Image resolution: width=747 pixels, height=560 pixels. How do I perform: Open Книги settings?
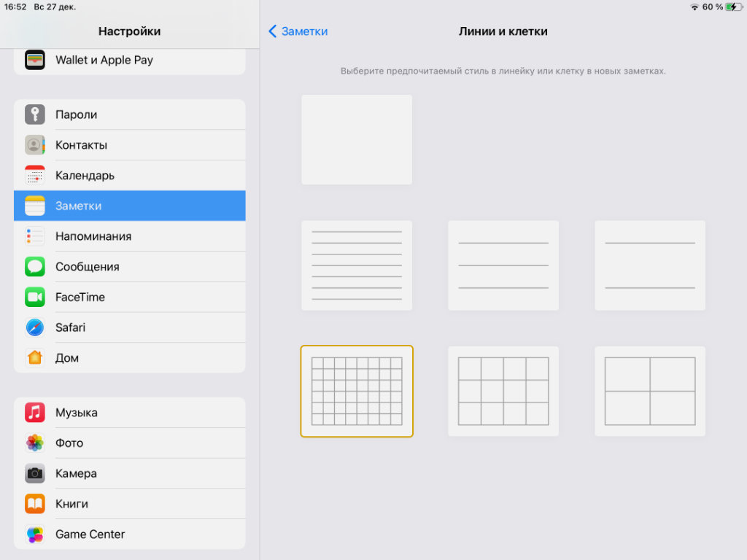point(130,504)
